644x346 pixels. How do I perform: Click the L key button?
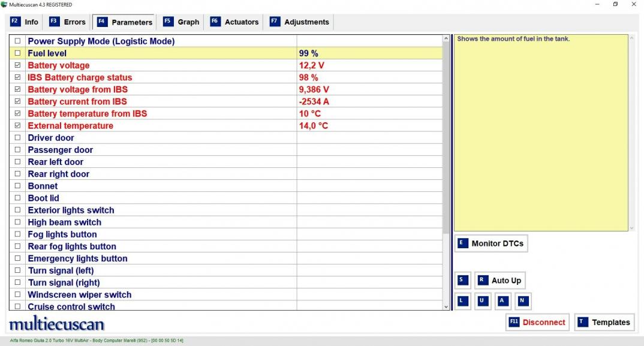(x=463, y=301)
